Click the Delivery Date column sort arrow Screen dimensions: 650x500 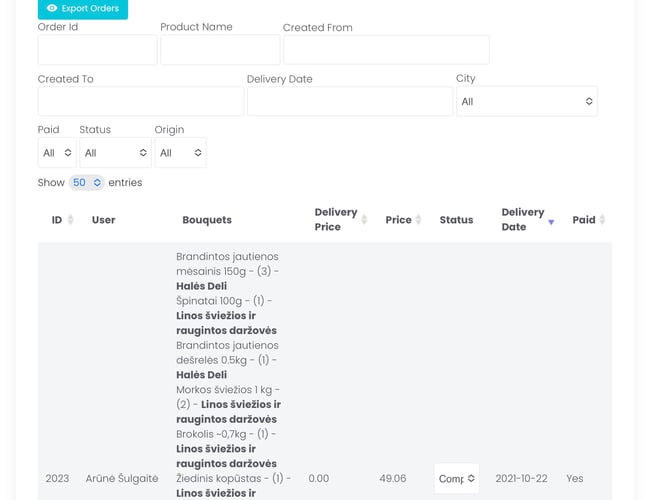[x=551, y=221]
